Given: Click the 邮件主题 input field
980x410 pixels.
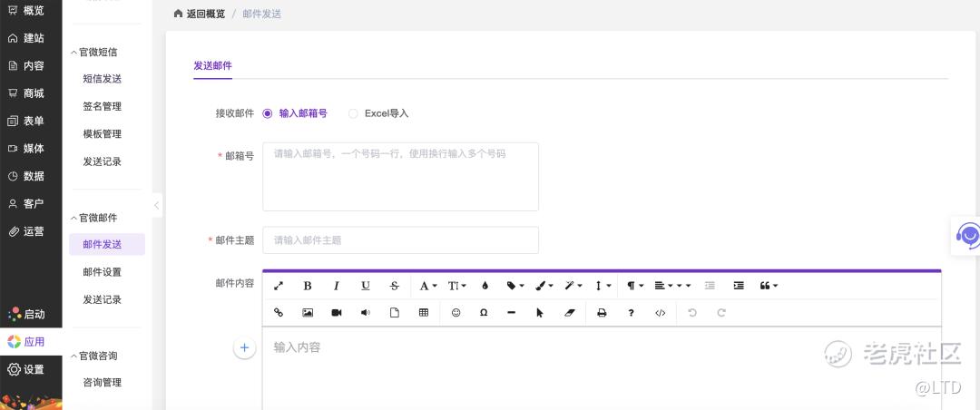Looking at the screenshot, I should (x=400, y=240).
